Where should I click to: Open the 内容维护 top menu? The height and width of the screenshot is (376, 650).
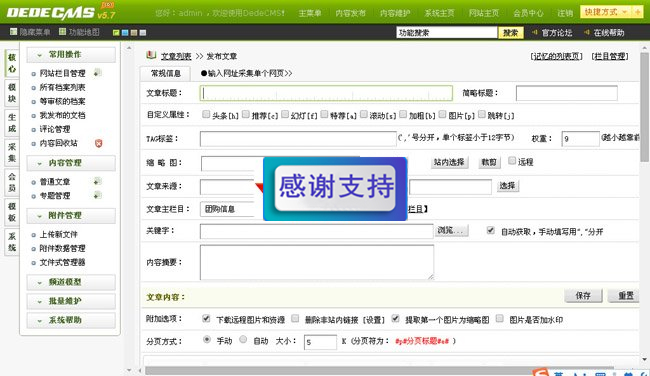click(x=395, y=13)
